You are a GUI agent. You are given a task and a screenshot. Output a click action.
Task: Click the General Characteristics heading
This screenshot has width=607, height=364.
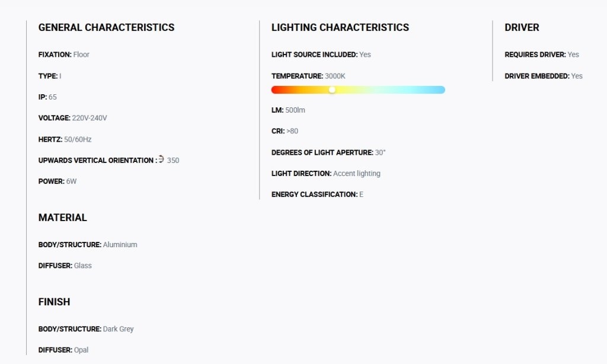point(107,27)
